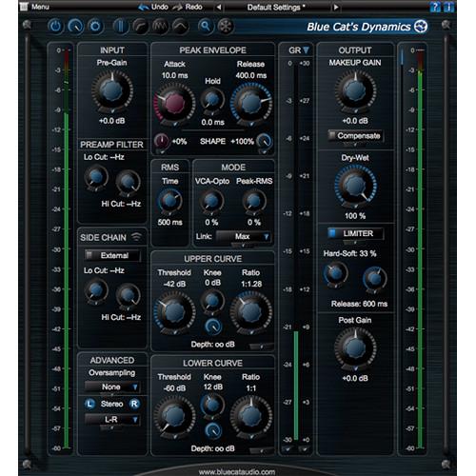The image size is (476, 476).
Task: Click the vertical bars meter toolbar icon
Action: coord(121,26)
